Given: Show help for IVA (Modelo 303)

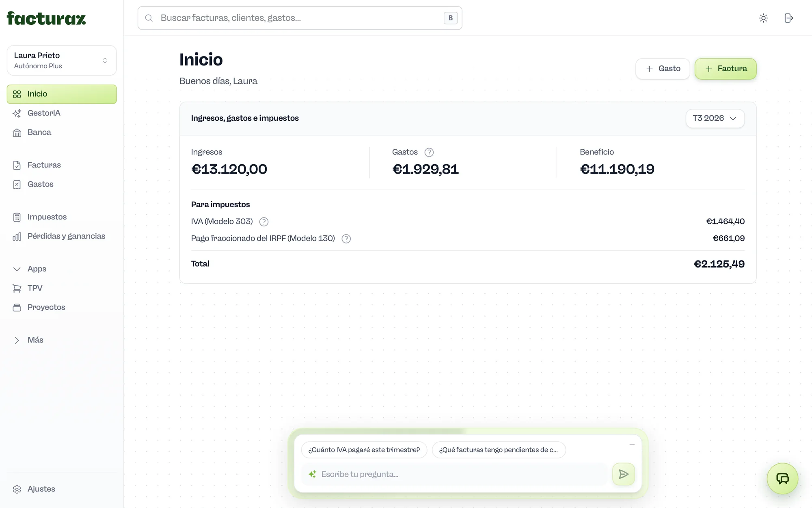Looking at the screenshot, I should point(264,222).
